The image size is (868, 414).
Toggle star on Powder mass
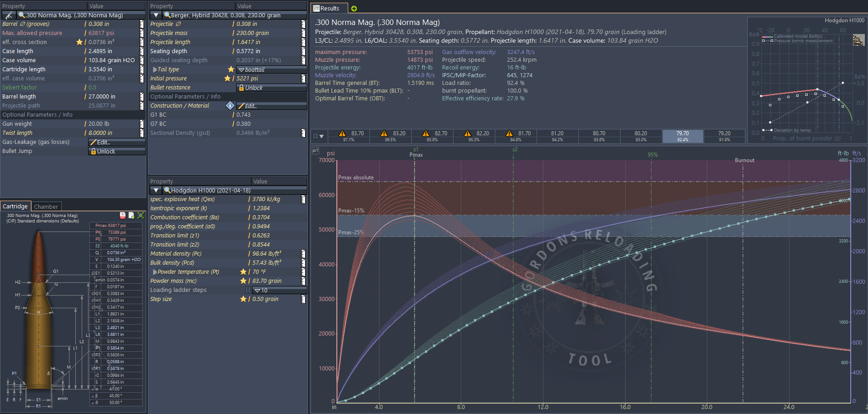tap(243, 281)
